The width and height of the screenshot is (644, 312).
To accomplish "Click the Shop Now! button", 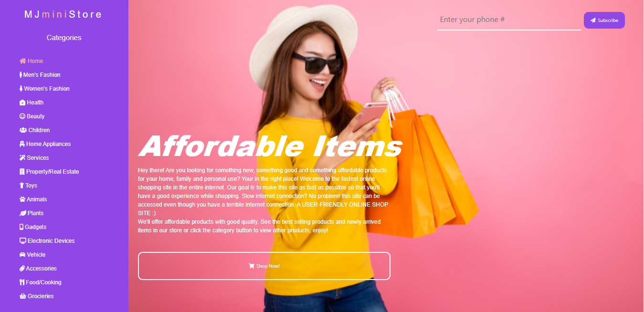I will pyautogui.click(x=264, y=266).
